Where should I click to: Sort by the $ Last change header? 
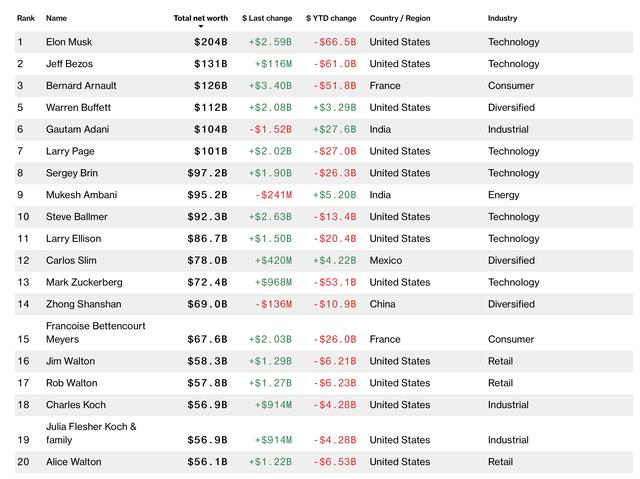(x=267, y=18)
